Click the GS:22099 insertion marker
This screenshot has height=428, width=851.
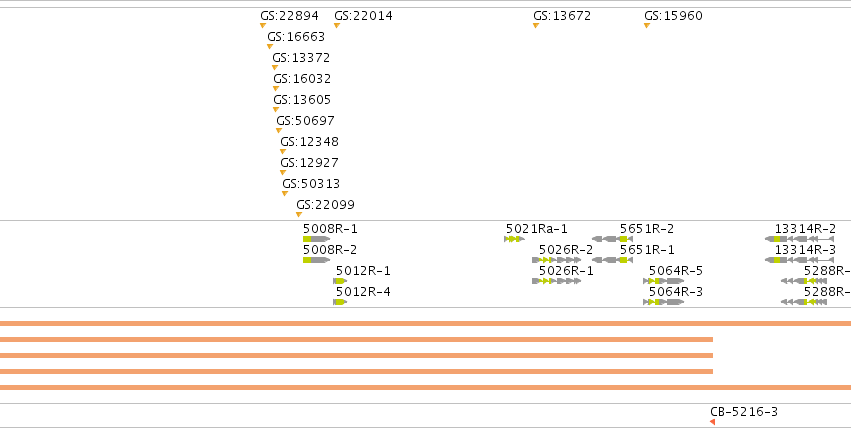299,215
